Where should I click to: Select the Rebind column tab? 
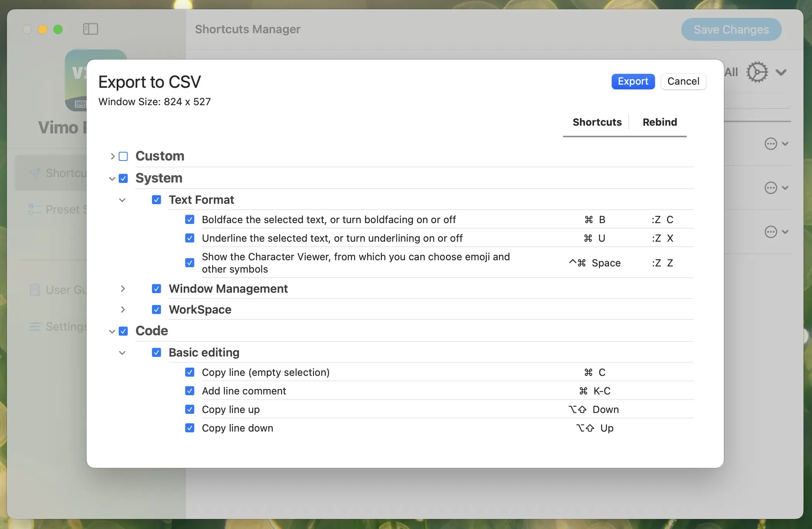(x=659, y=122)
